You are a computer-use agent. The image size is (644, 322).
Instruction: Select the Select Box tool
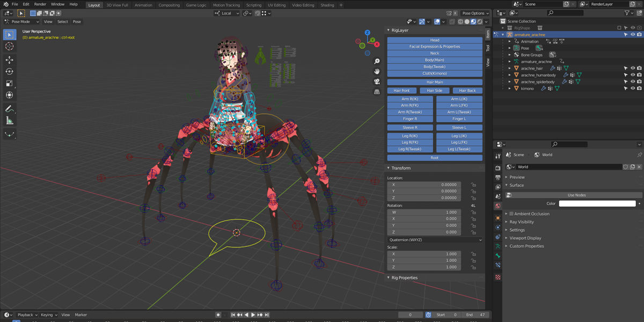tap(10, 34)
